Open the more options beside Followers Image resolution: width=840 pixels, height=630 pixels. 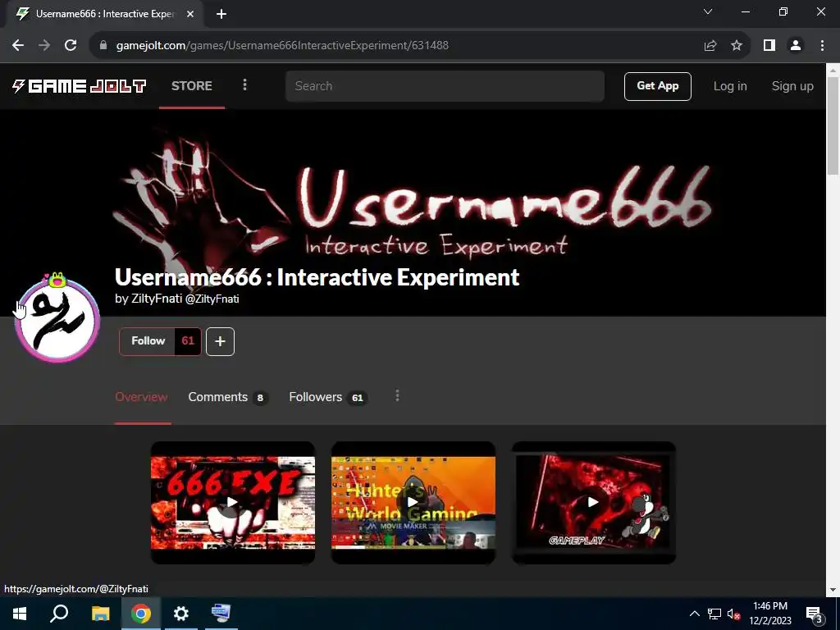click(397, 396)
